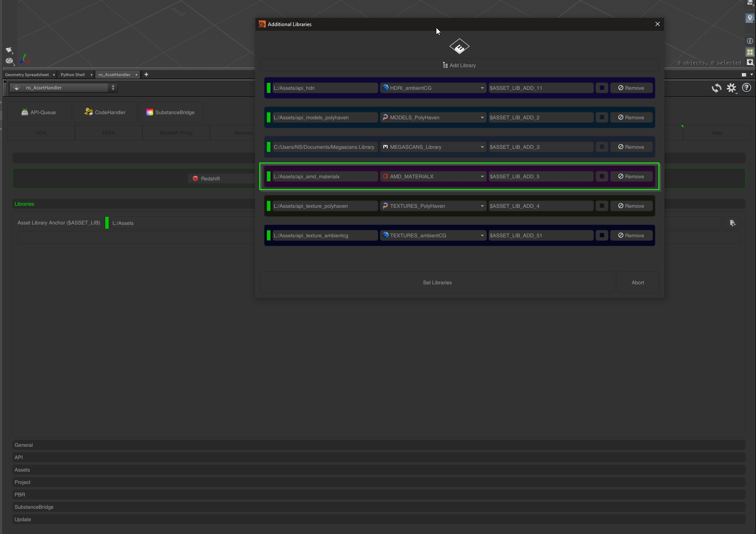This screenshot has height=534, width=756.
Task: Click the Set Libraries button
Action: pyautogui.click(x=437, y=283)
